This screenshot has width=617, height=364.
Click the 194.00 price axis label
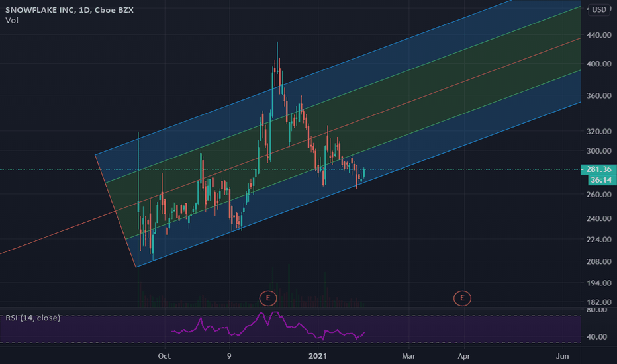click(x=599, y=283)
